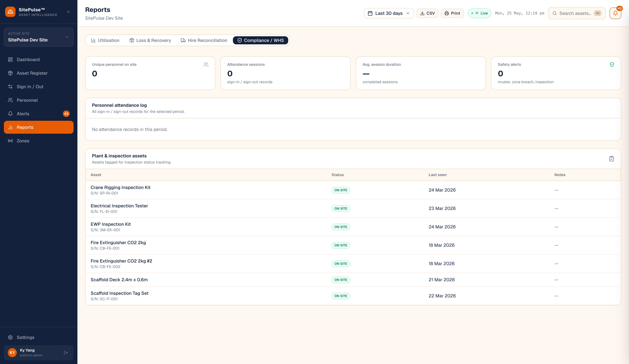
Task: Open Settings in the sidebar
Action: click(x=39, y=337)
